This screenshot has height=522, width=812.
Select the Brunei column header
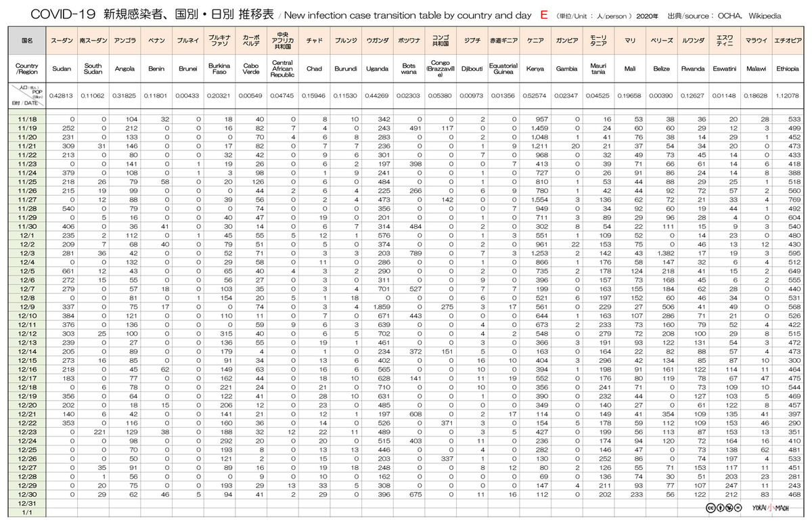pyautogui.click(x=187, y=69)
